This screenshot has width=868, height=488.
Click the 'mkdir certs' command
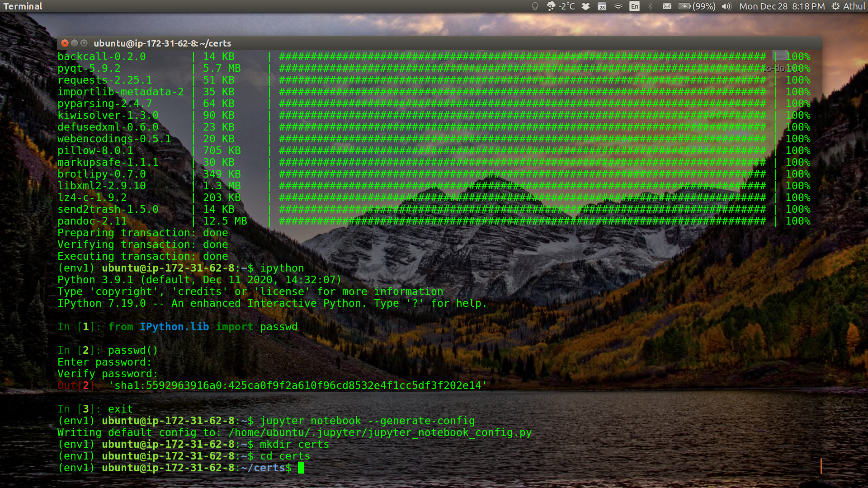[x=294, y=444]
